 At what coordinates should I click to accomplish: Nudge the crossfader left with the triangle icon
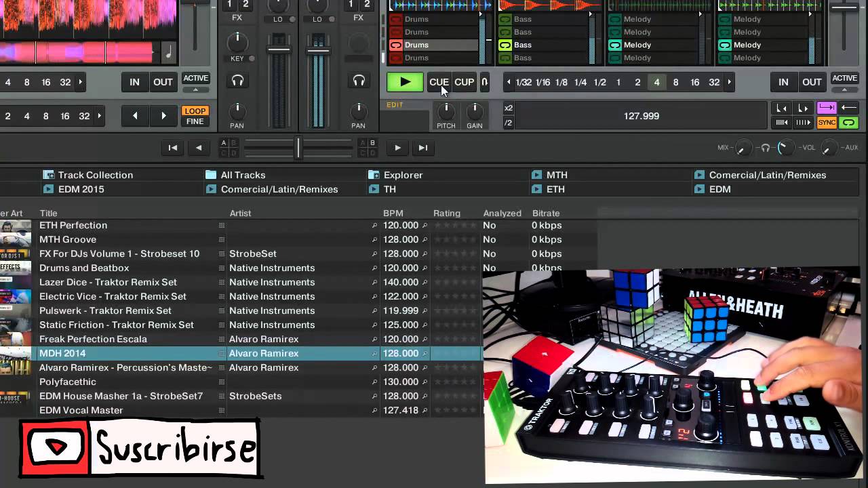[x=199, y=148]
